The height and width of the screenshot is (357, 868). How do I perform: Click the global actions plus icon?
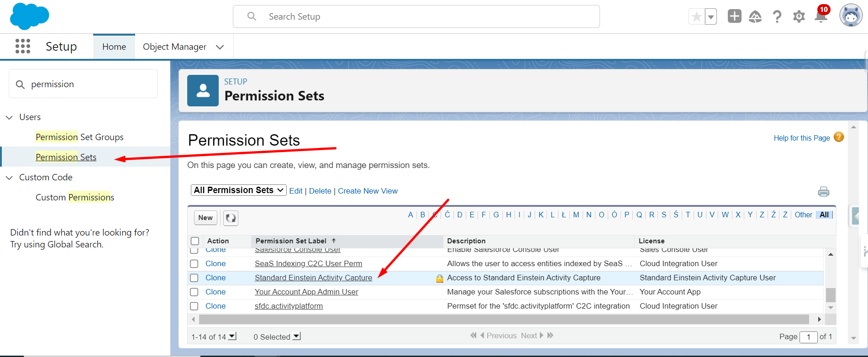(734, 16)
